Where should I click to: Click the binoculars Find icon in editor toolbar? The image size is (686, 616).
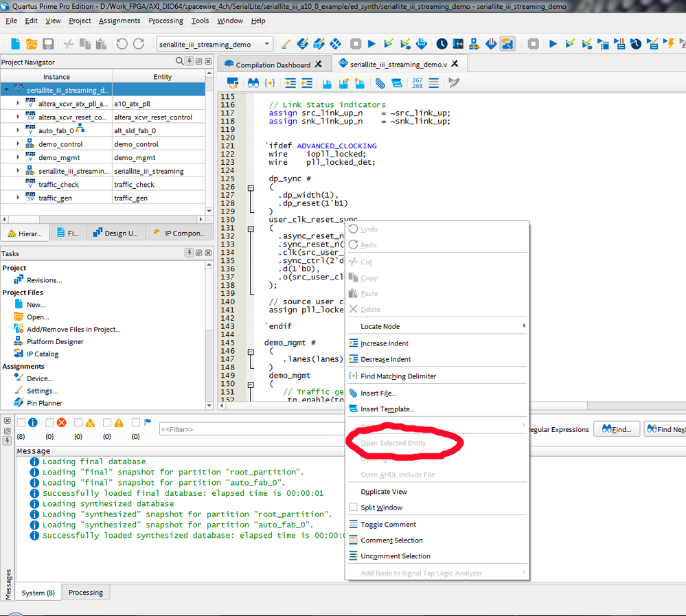tap(253, 83)
